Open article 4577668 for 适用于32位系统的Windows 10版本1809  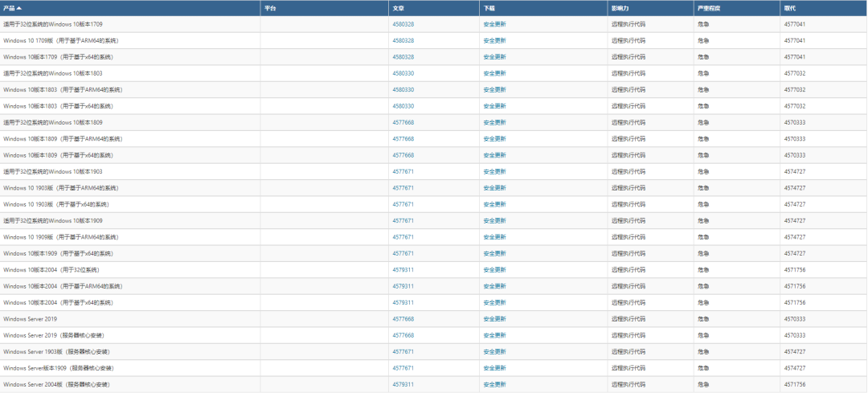tap(403, 122)
